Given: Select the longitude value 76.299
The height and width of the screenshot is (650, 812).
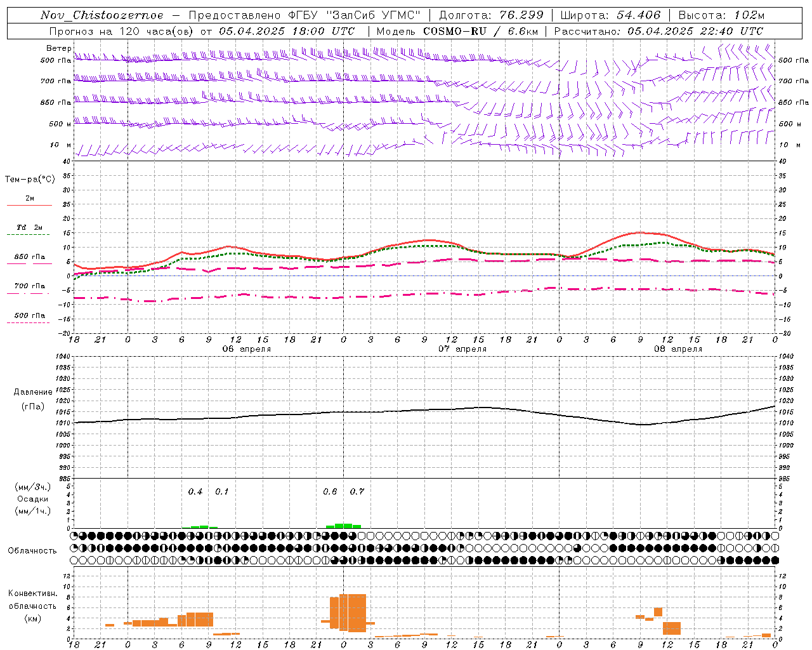Looking at the screenshot, I should [522, 15].
